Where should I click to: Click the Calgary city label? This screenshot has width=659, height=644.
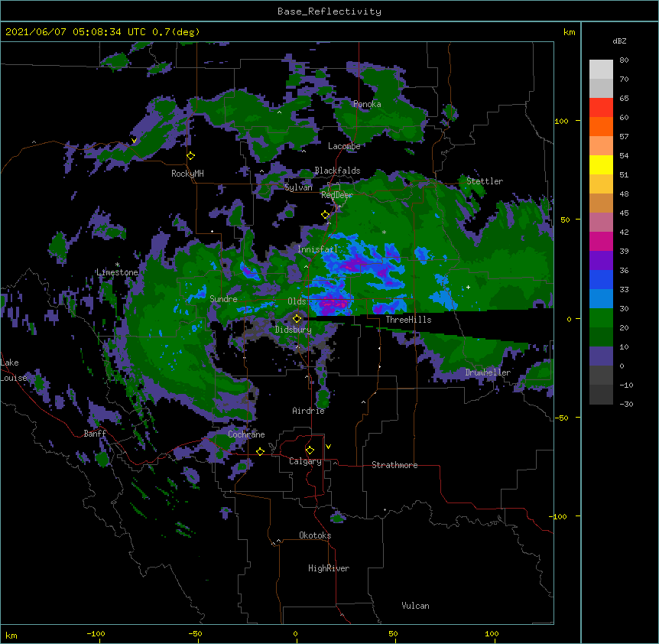[305, 461]
